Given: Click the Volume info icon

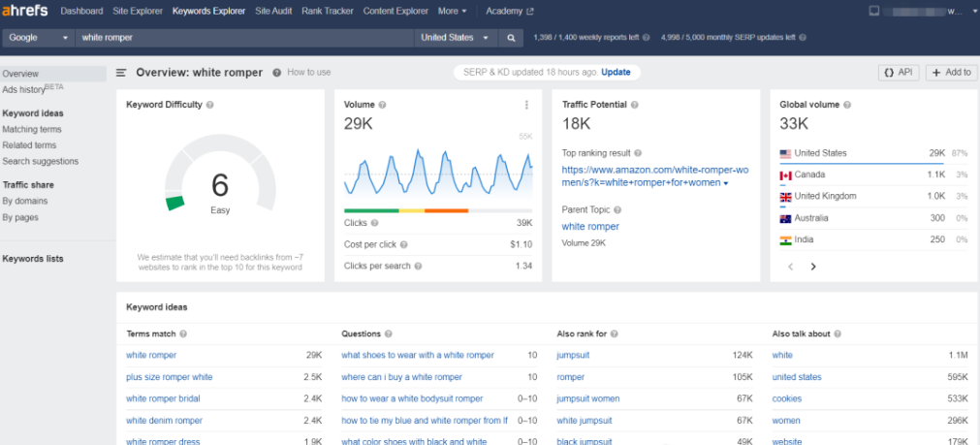Looking at the screenshot, I should pos(382,105).
